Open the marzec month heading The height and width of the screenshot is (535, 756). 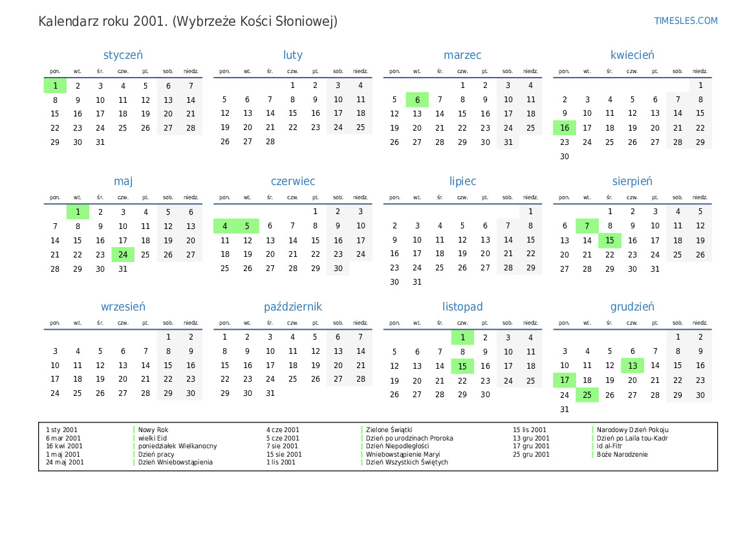tap(462, 56)
